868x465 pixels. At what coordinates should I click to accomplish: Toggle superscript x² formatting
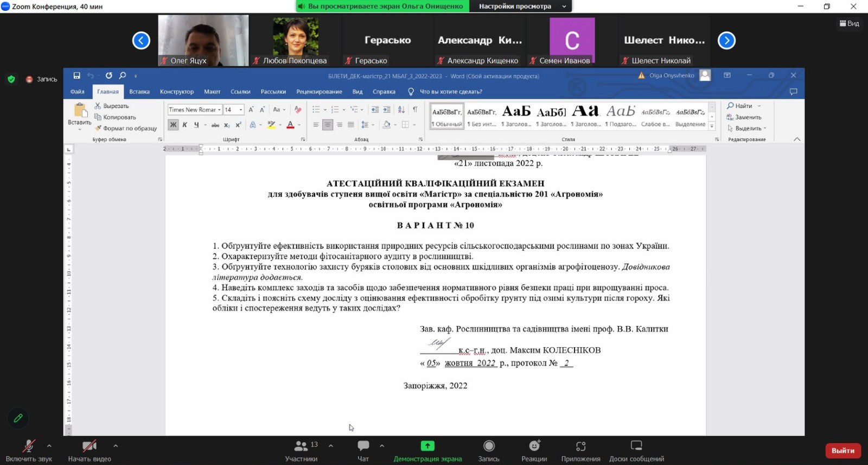(x=238, y=125)
